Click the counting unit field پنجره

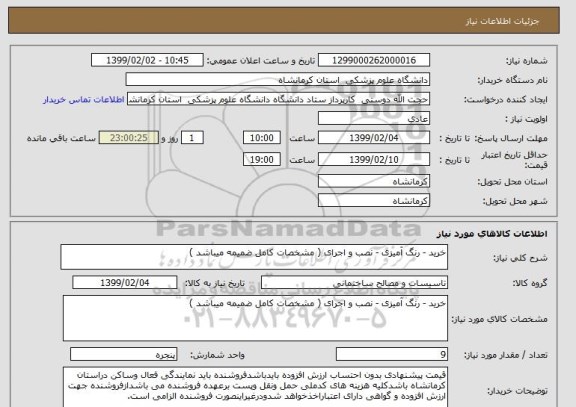(124, 354)
